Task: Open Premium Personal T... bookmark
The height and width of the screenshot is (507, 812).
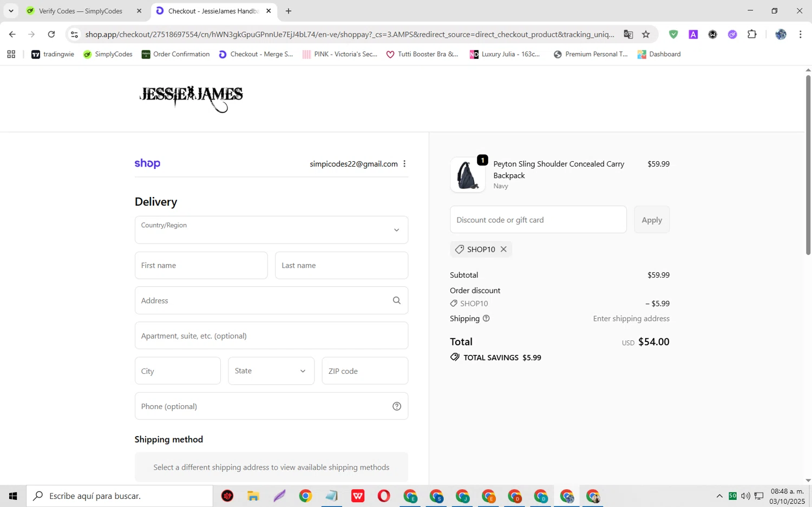Action: pyautogui.click(x=591, y=54)
